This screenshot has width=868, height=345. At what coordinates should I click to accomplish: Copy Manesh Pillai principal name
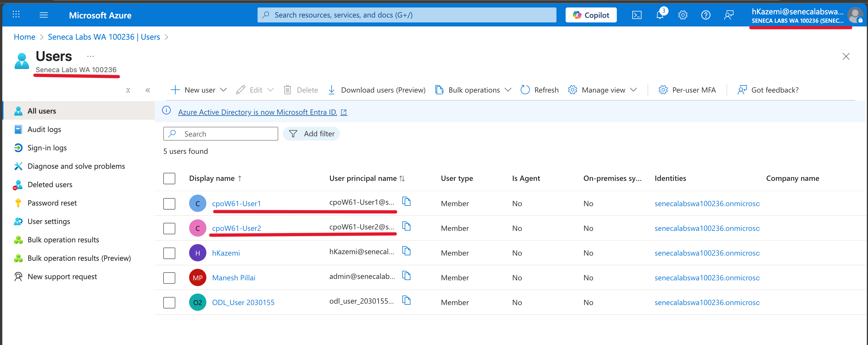[407, 276]
